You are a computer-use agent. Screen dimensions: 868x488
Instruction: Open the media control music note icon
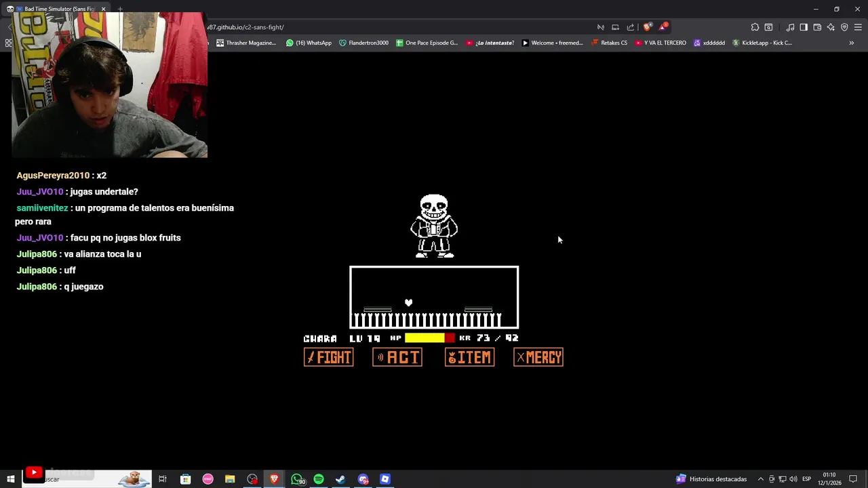click(790, 27)
